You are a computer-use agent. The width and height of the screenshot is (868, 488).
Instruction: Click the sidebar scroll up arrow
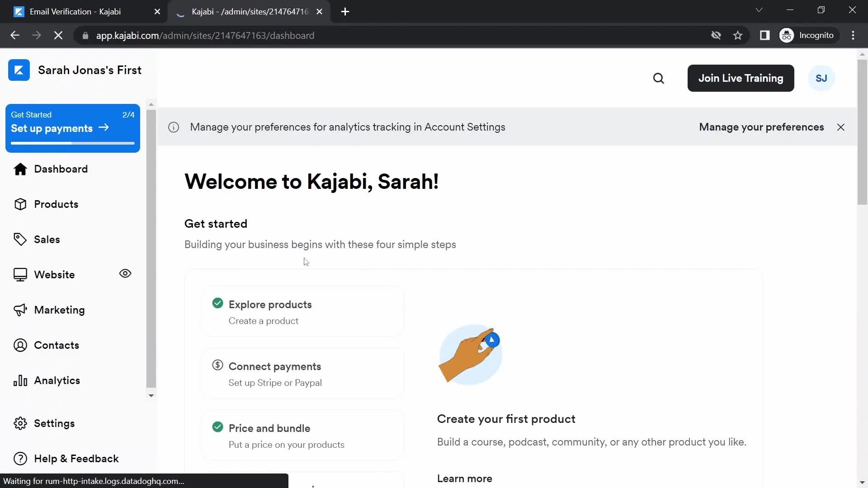(x=151, y=104)
